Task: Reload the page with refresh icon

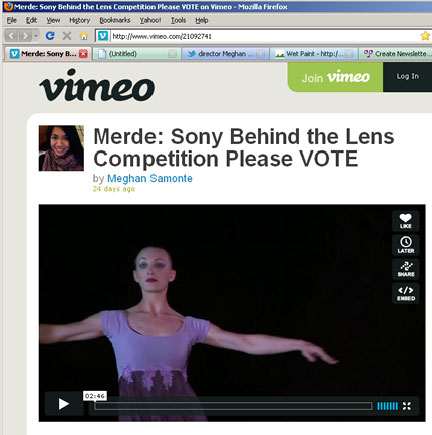Action: (x=50, y=36)
